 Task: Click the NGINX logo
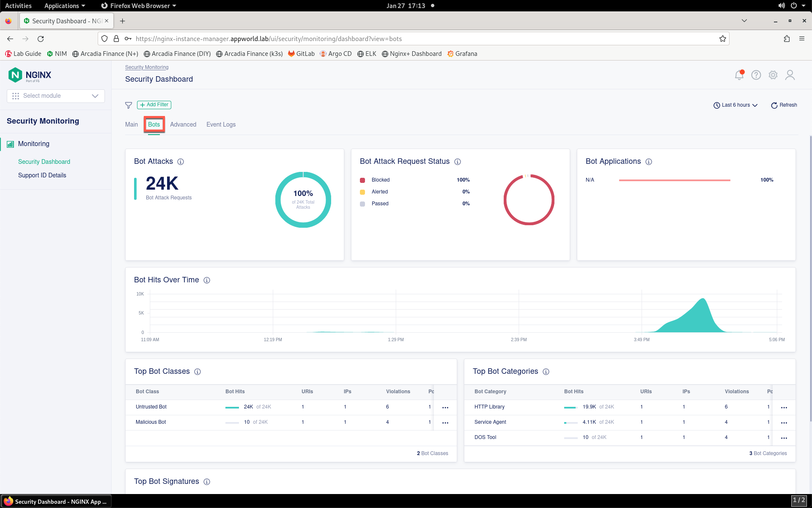[x=30, y=75]
